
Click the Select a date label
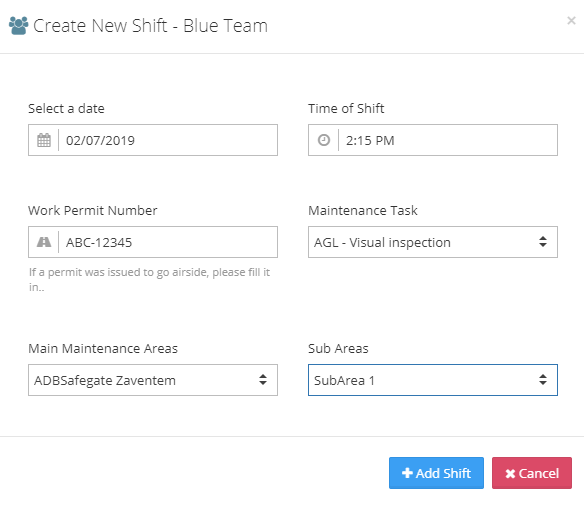[66, 108]
